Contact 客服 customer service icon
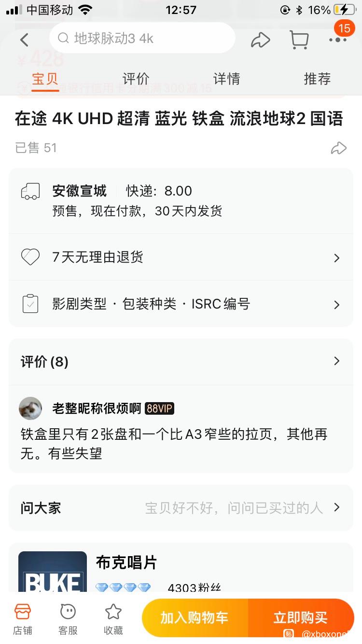The image size is (362, 644). [x=68, y=618]
